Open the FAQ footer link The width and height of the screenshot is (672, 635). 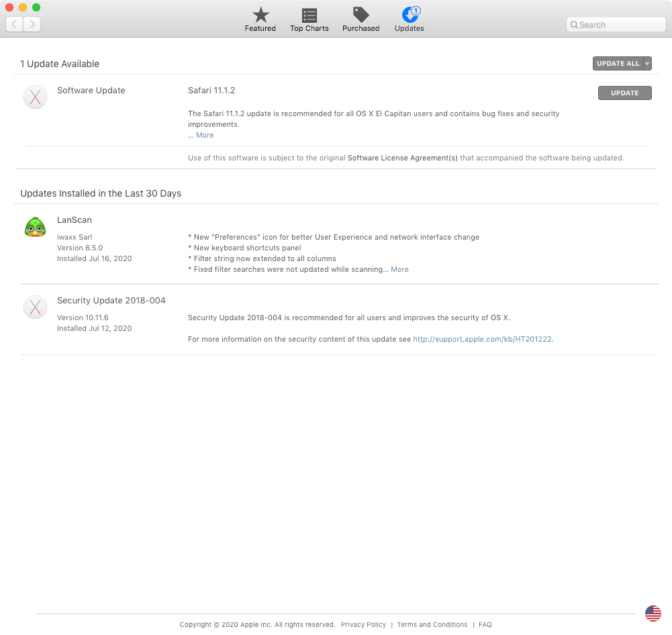click(x=485, y=625)
